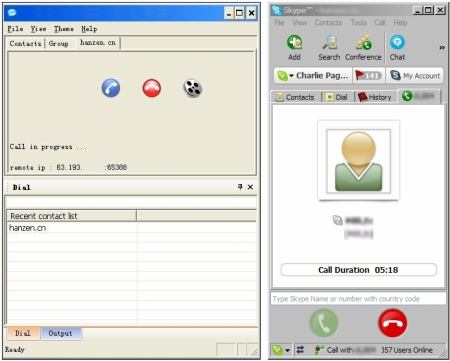Open the Help menu in left window
Viewport: 450px width, 361px height.
89,29
